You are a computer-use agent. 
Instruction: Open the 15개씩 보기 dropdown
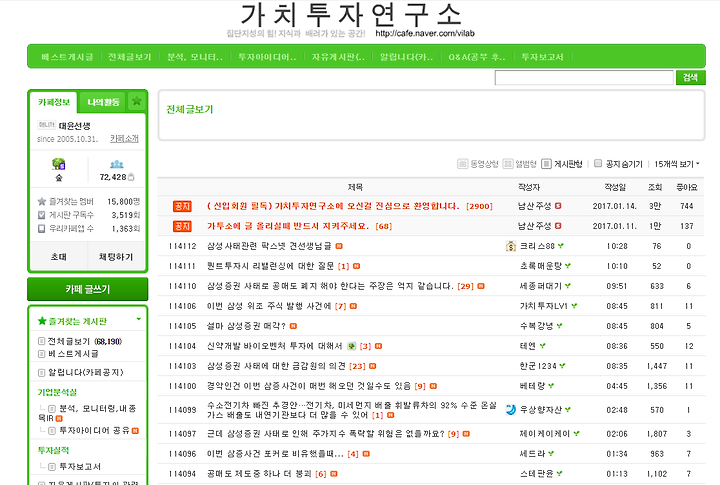[677, 164]
